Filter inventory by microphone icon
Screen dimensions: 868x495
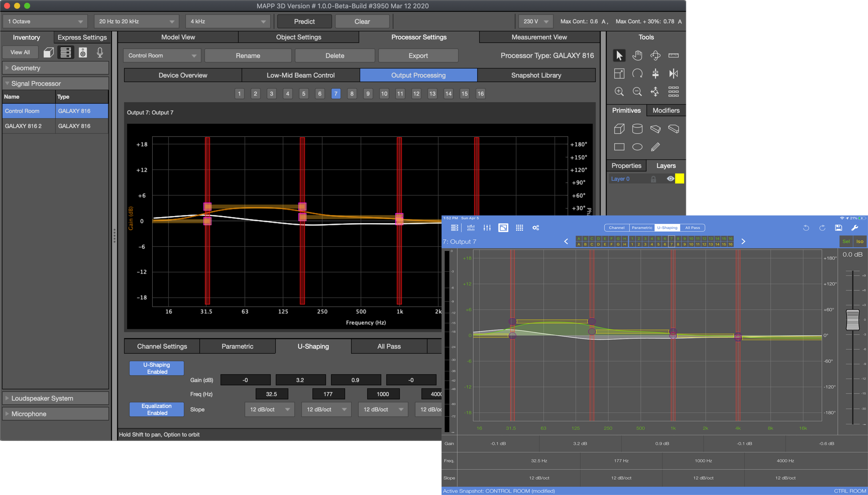pos(100,52)
